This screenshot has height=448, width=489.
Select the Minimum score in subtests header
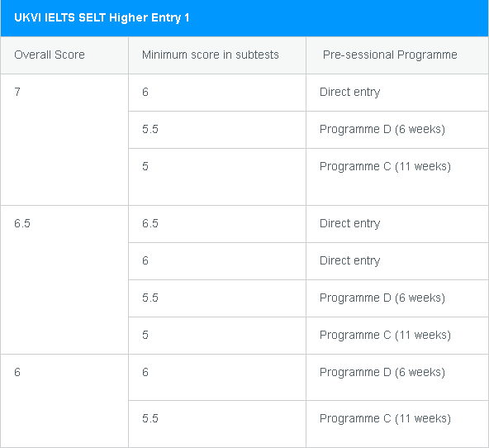tap(210, 55)
